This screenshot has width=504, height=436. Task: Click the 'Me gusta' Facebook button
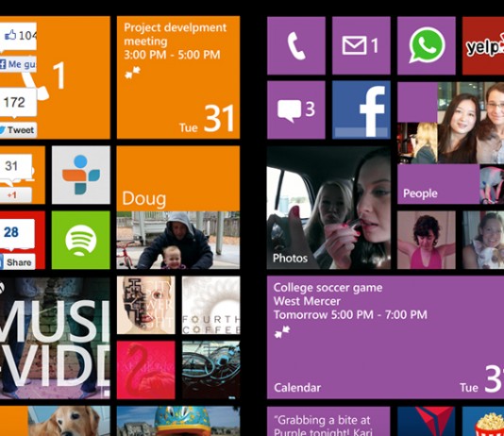tap(18, 64)
